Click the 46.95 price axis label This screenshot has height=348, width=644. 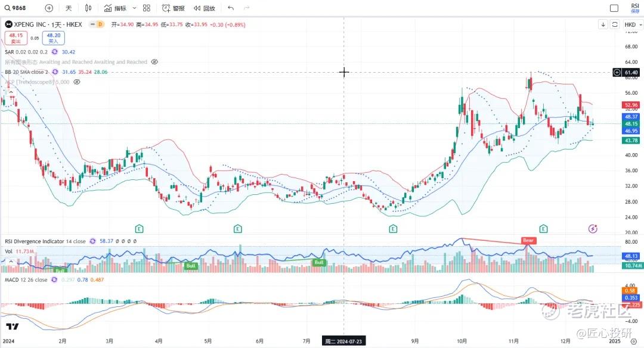631,131
